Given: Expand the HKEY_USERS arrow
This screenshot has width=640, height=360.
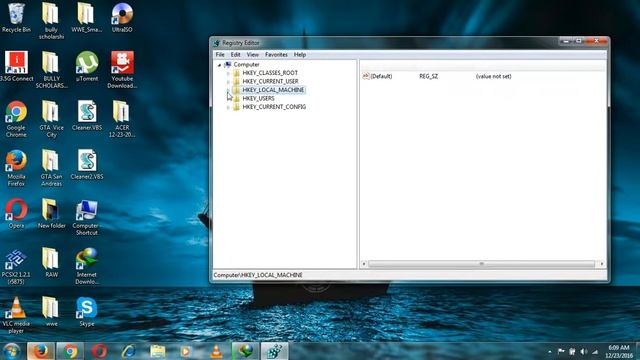Looking at the screenshot, I should point(228,99).
